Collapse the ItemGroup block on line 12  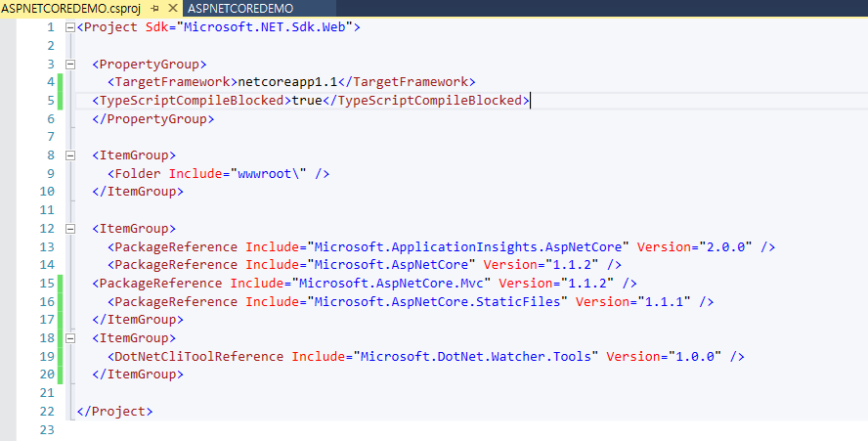click(x=70, y=229)
